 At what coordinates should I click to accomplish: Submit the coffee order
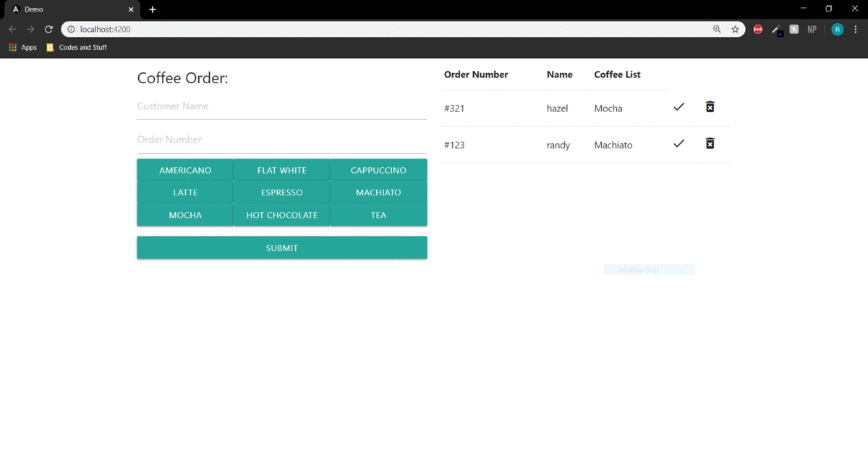pyautogui.click(x=282, y=247)
